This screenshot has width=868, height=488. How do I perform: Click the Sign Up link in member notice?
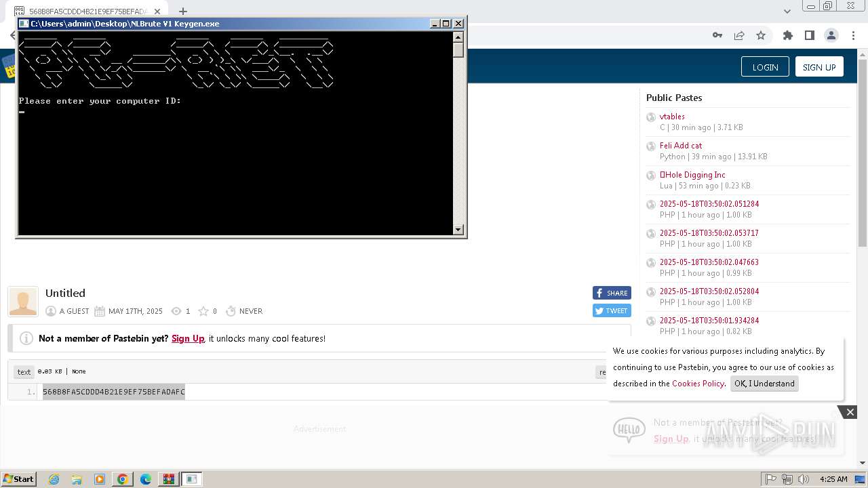click(188, 338)
